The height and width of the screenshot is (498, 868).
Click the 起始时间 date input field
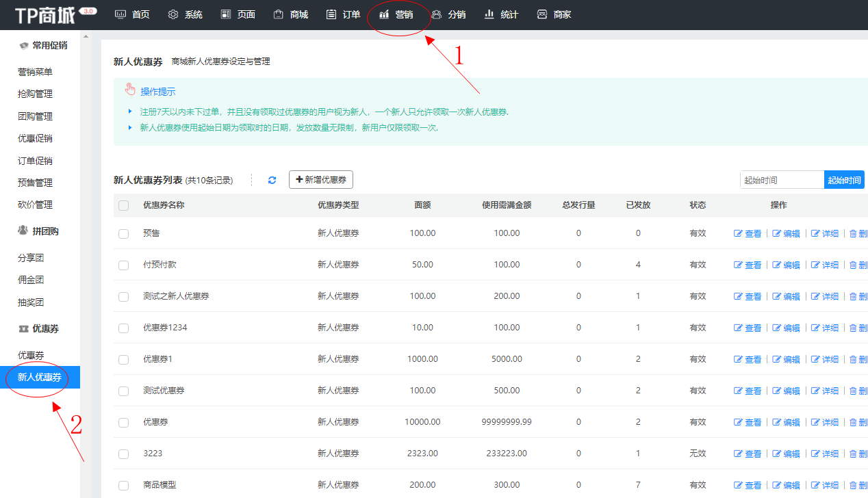click(x=781, y=180)
